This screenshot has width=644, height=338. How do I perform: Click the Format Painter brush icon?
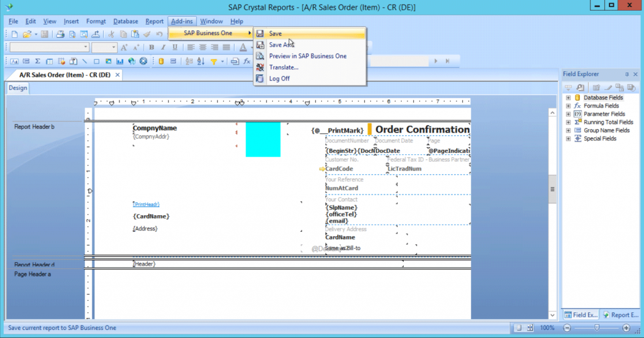point(147,35)
